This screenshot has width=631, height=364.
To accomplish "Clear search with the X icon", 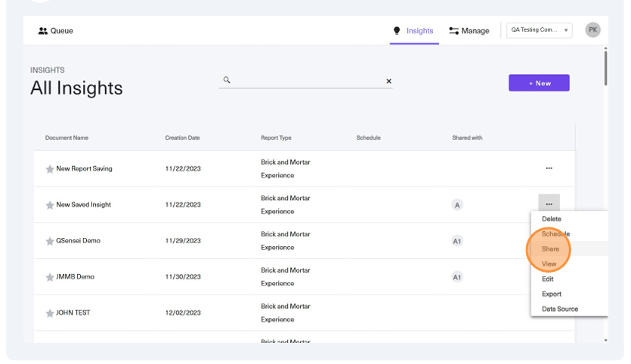I will tap(388, 82).
